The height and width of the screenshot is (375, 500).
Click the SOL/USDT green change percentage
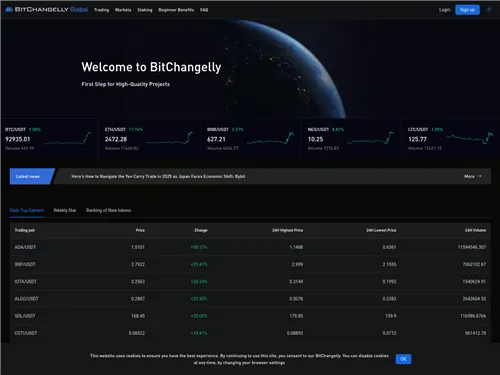click(x=199, y=316)
